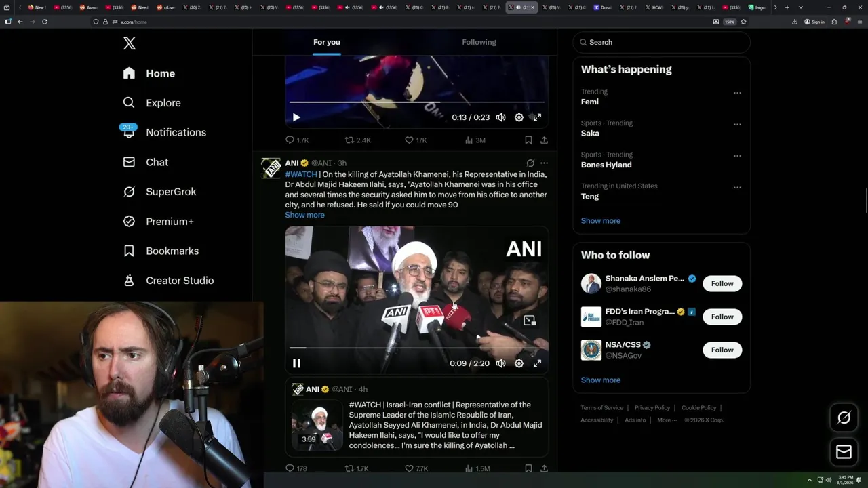
Task: Play the top video at 0:13
Action: pos(296,117)
